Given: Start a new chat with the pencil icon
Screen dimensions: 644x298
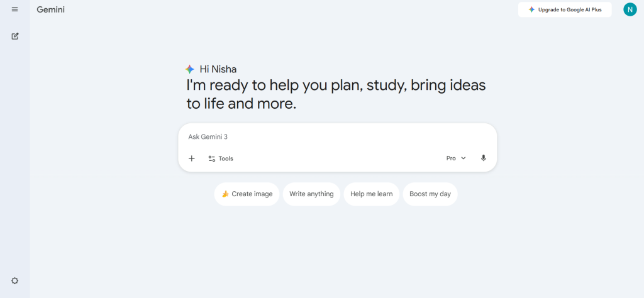Looking at the screenshot, I should click(x=15, y=36).
